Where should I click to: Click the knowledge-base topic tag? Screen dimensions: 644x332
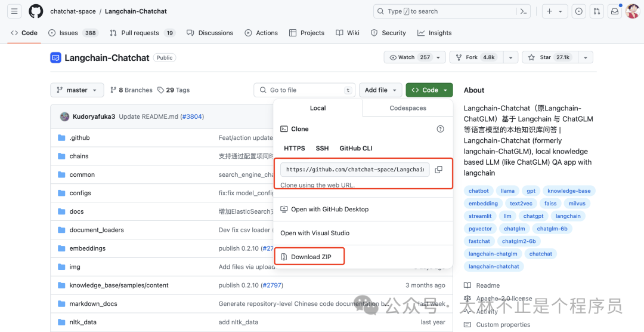pos(569,191)
